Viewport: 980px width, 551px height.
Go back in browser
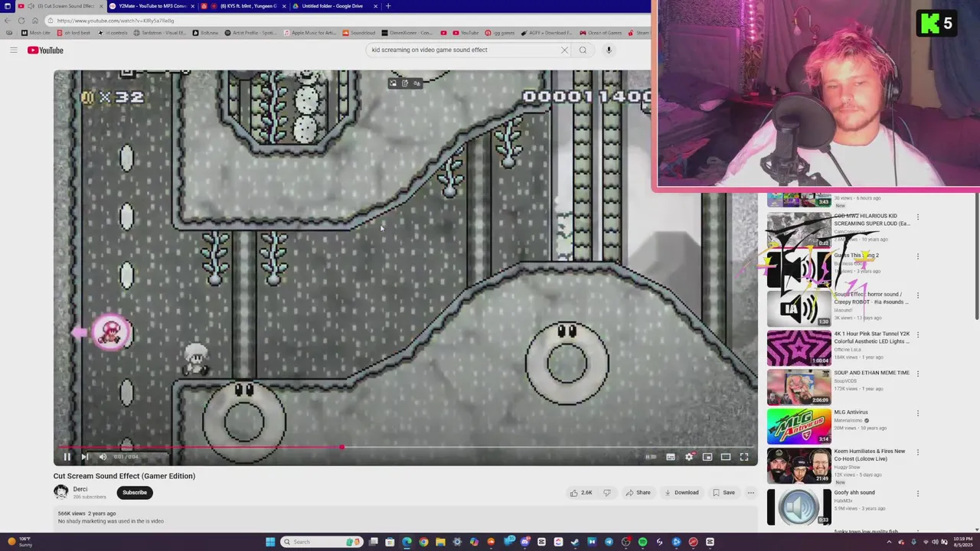pos(8,21)
